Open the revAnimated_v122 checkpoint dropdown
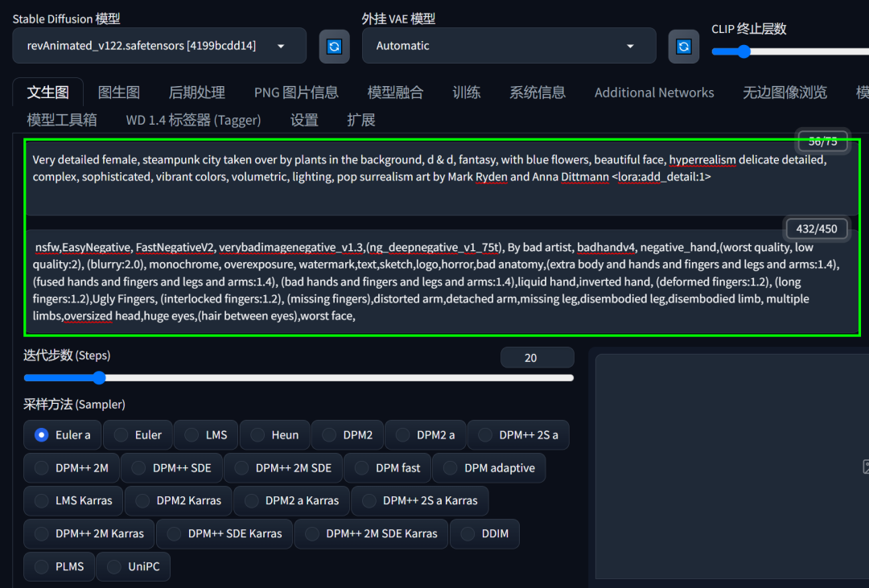 (x=159, y=46)
